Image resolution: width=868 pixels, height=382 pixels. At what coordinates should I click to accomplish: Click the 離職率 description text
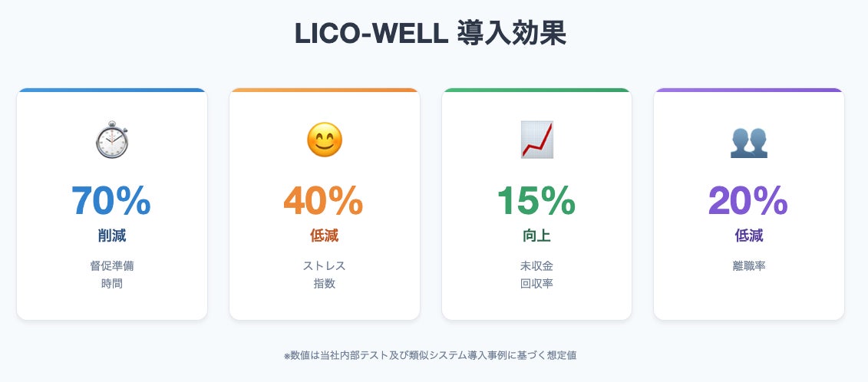point(748,266)
